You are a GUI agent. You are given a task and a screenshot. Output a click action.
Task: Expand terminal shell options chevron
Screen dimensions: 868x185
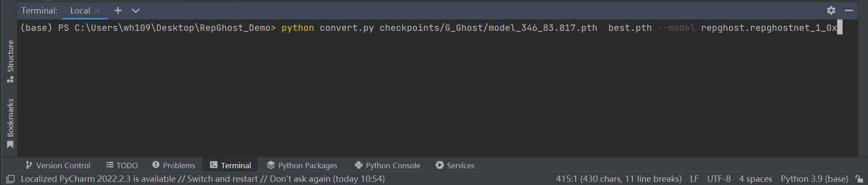136,10
